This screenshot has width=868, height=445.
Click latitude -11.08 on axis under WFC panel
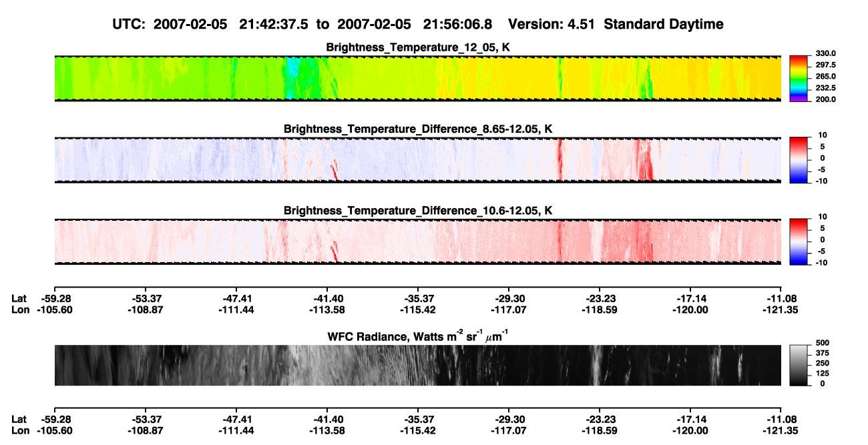click(781, 419)
